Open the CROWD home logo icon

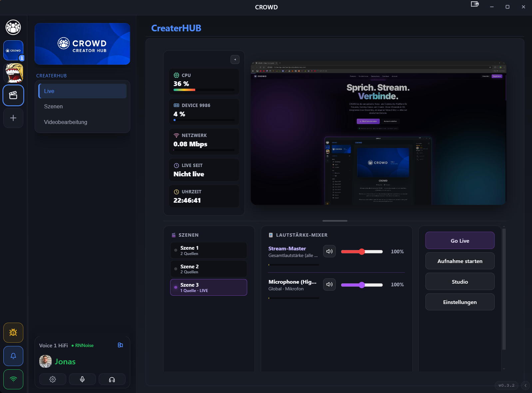13,27
